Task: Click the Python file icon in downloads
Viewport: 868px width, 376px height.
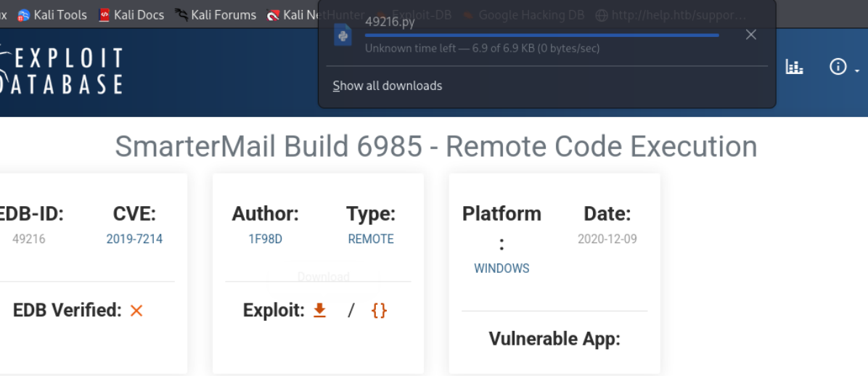Action: point(343,35)
